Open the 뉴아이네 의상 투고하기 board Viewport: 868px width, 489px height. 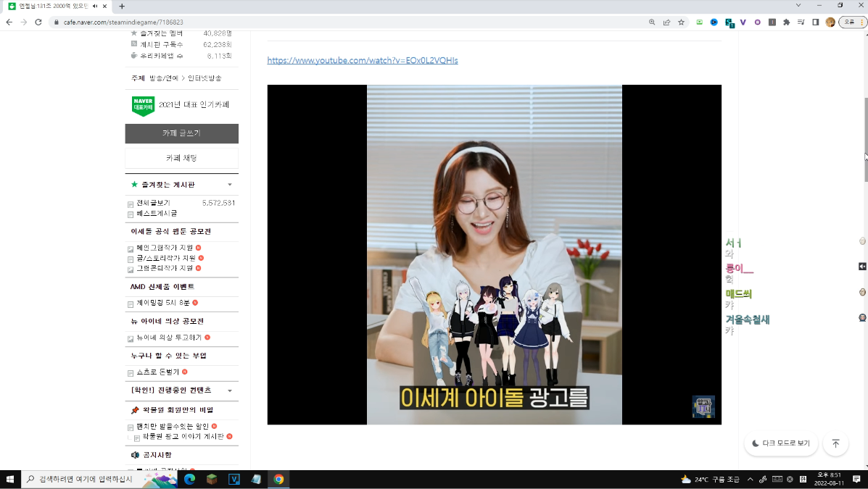[x=170, y=338]
